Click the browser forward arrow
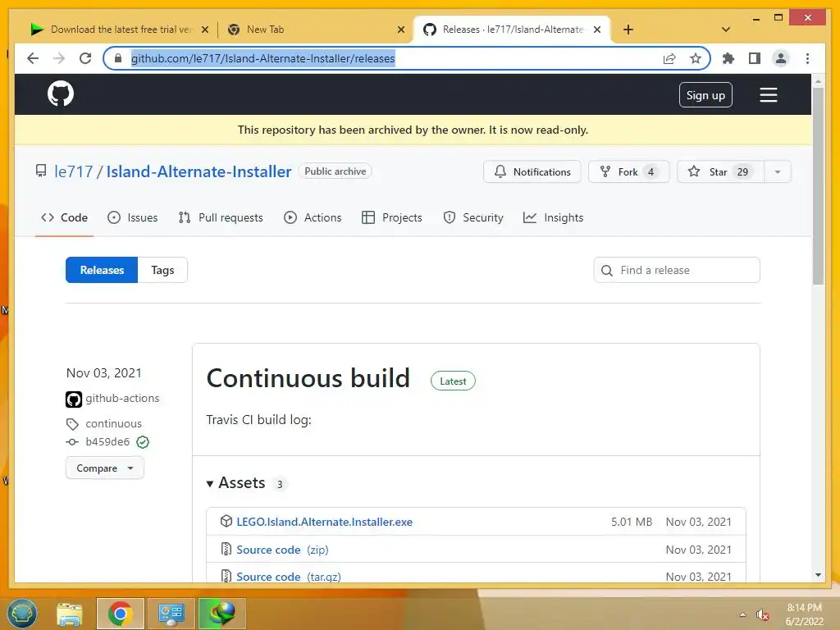 tap(59, 58)
